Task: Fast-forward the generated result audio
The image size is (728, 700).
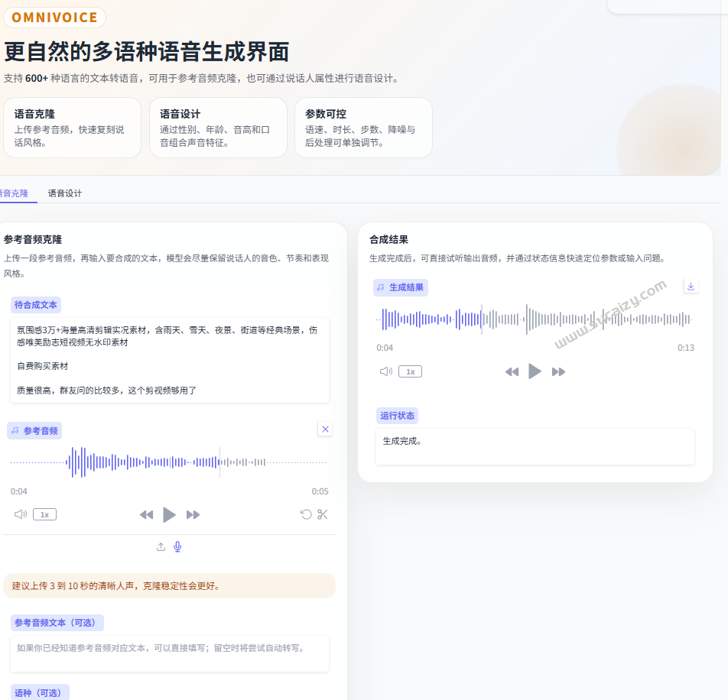Action: pyautogui.click(x=558, y=371)
